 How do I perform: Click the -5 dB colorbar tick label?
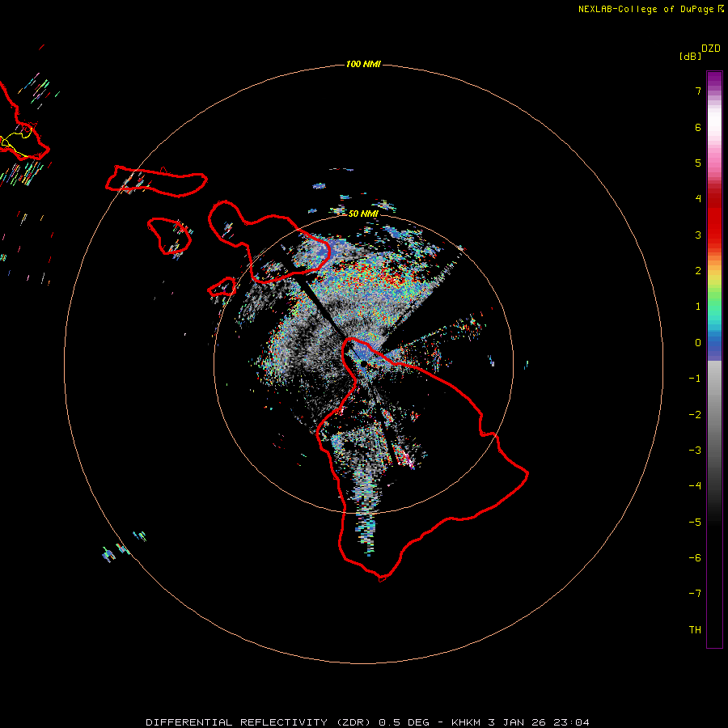coord(695,523)
